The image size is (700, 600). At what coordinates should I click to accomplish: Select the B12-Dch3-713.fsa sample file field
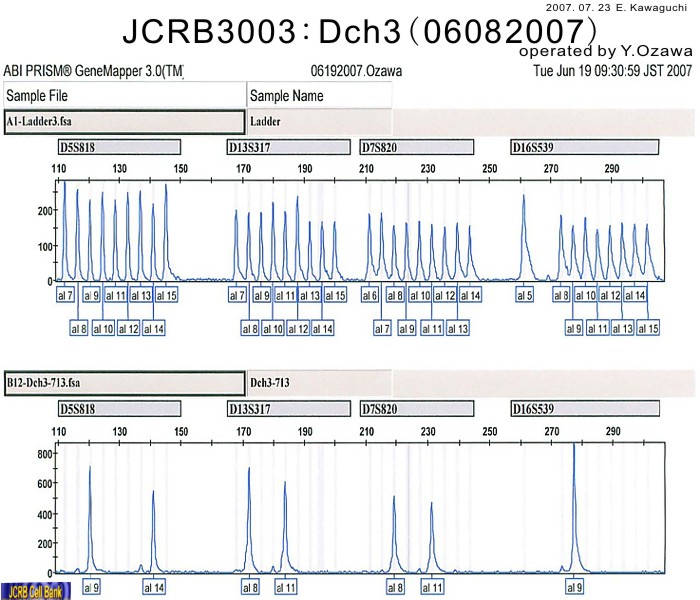pos(123,382)
